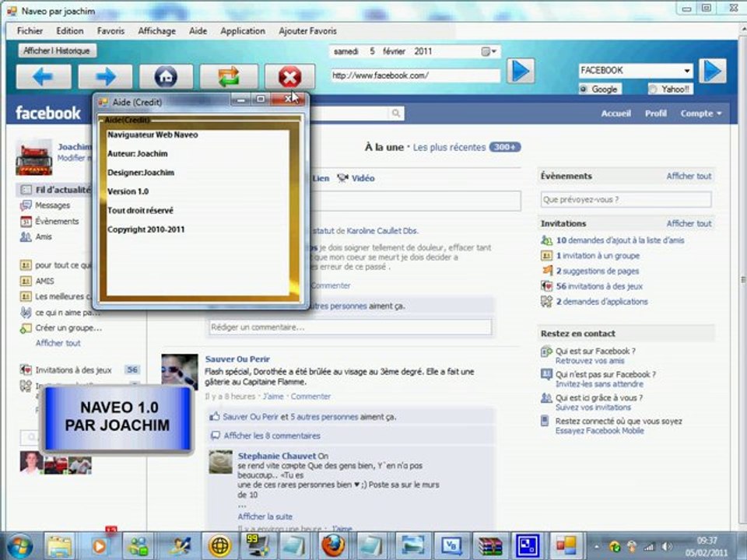
Task: Open Sauver Ou Perir post author link
Action: point(237,359)
